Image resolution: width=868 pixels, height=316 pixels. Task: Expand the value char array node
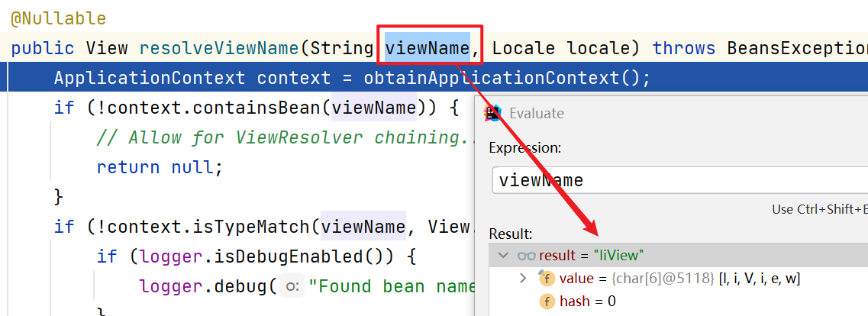click(x=523, y=279)
